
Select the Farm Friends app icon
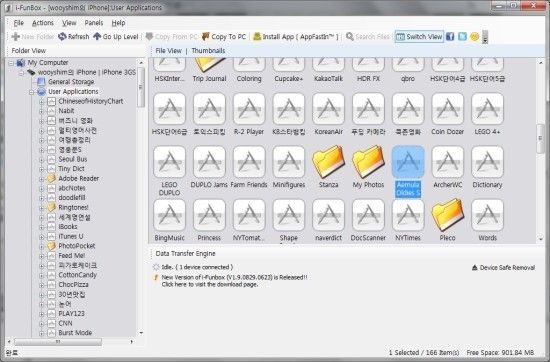coord(249,162)
